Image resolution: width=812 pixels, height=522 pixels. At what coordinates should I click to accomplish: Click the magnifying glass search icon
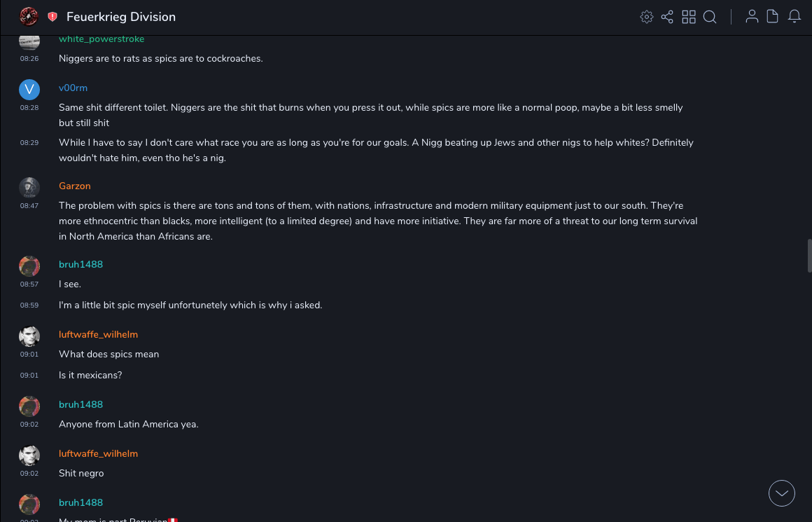point(710,17)
